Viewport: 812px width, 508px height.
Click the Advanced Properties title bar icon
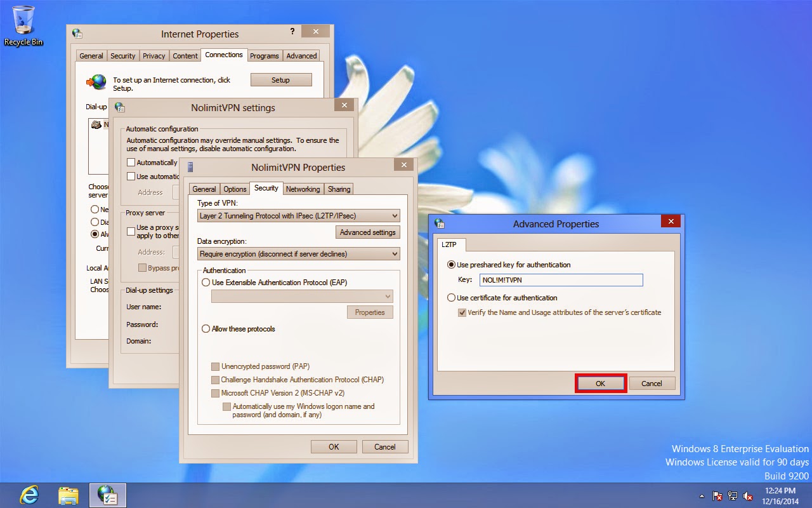[x=440, y=224]
